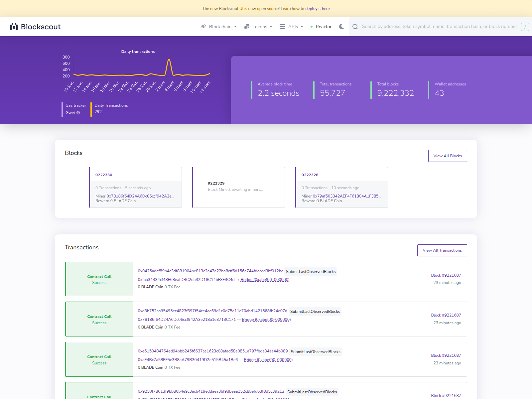Click the info icon next to Gwei
Image resolution: width=532 pixels, height=399 pixels.
[x=78, y=112]
